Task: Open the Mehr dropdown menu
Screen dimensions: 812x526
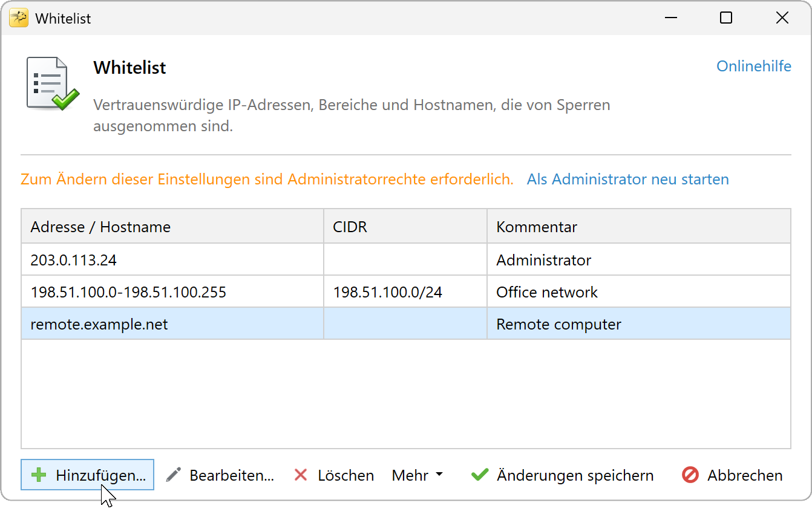Action: [417, 475]
